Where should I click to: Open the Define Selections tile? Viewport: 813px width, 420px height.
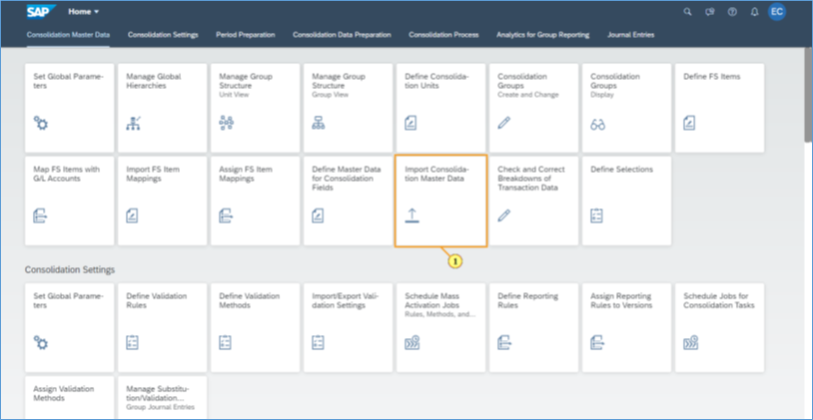[626, 200]
